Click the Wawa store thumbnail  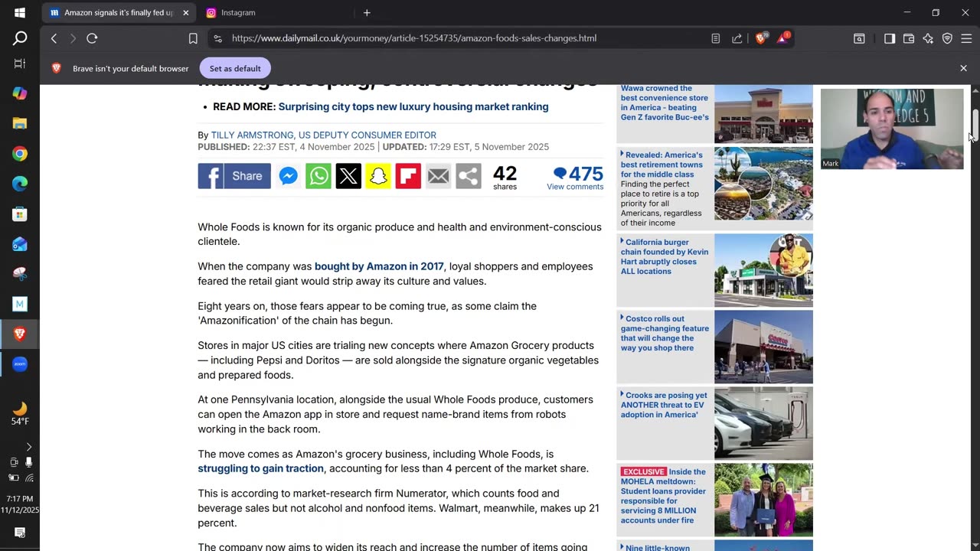click(x=763, y=114)
